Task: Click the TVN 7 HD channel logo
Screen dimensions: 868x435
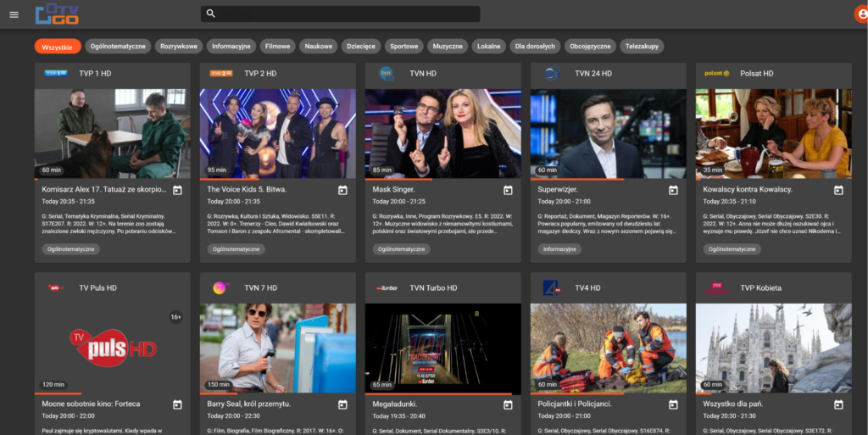Action: [221, 287]
